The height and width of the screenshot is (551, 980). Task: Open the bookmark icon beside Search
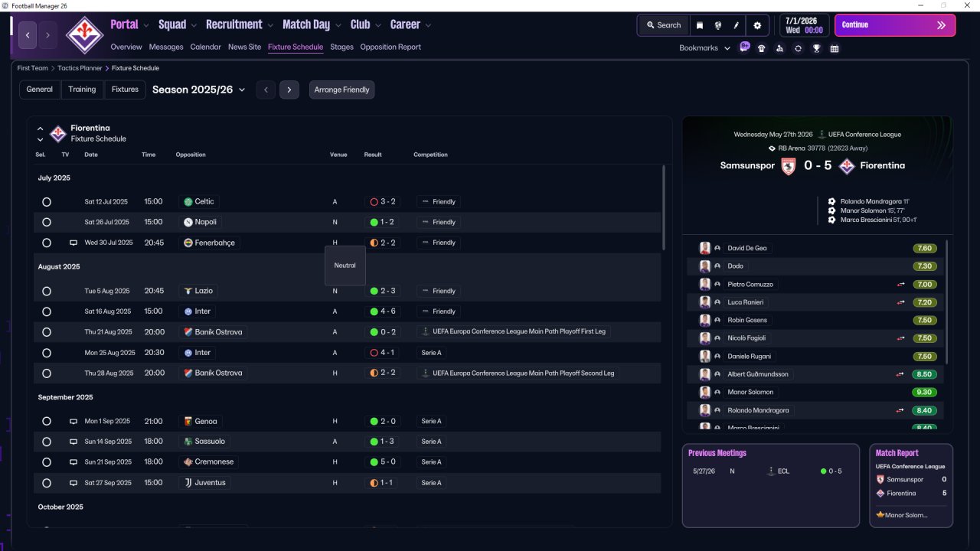coord(700,25)
